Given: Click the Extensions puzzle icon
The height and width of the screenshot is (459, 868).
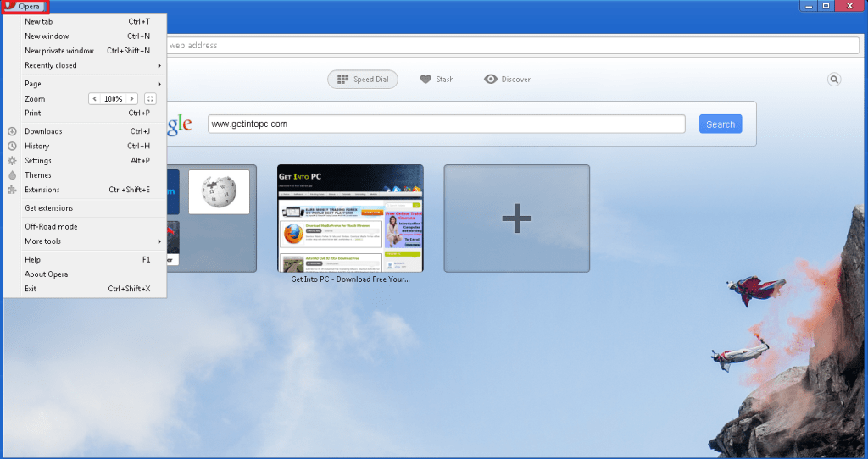Looking at the screenshot, I should [12, 190].
